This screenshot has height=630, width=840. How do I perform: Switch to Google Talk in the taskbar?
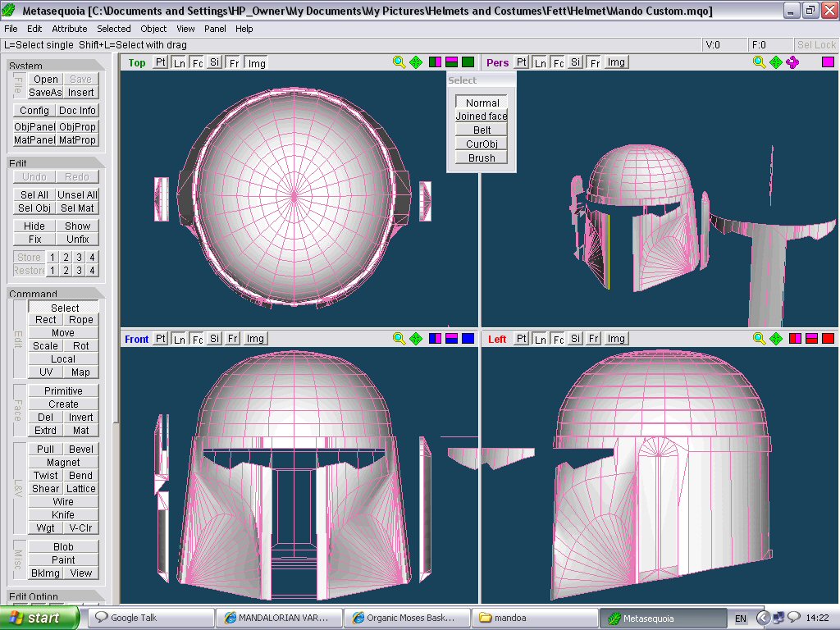tap(152, 618)
